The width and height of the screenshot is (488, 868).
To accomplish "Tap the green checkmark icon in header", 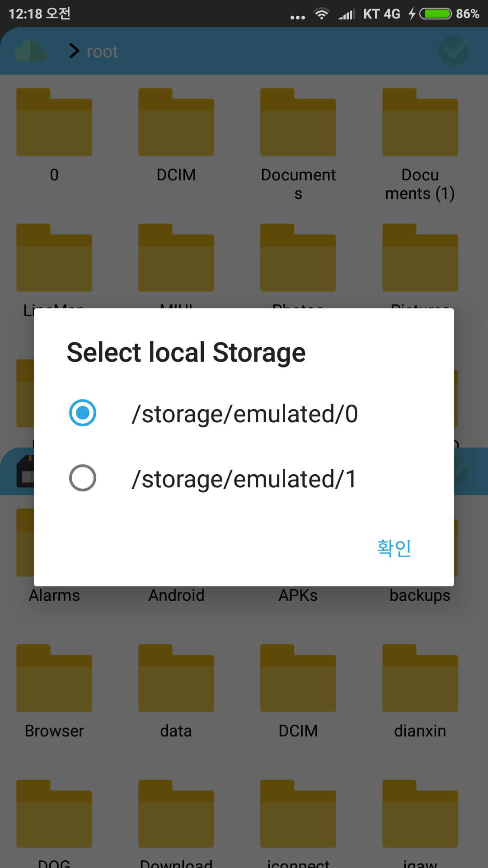I will 453,51.
